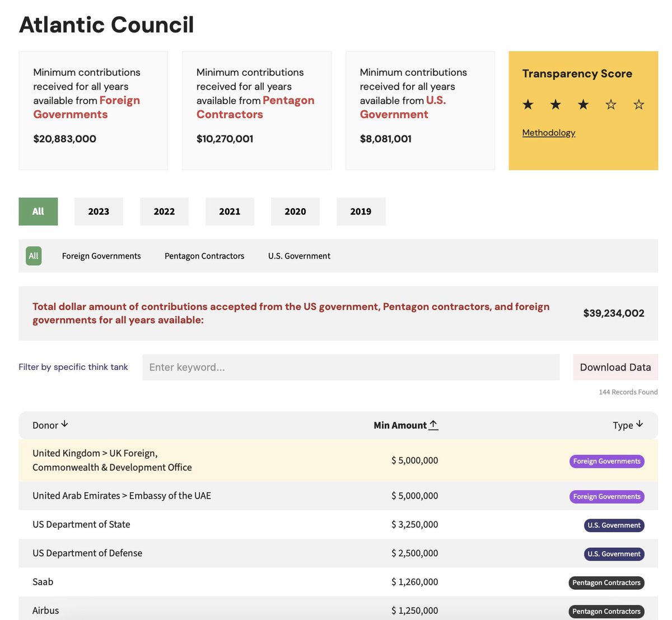Click the $ 1,260,000 amount
Image resolution: width=672 pixels, height=620 pixels.
(414, 582)
